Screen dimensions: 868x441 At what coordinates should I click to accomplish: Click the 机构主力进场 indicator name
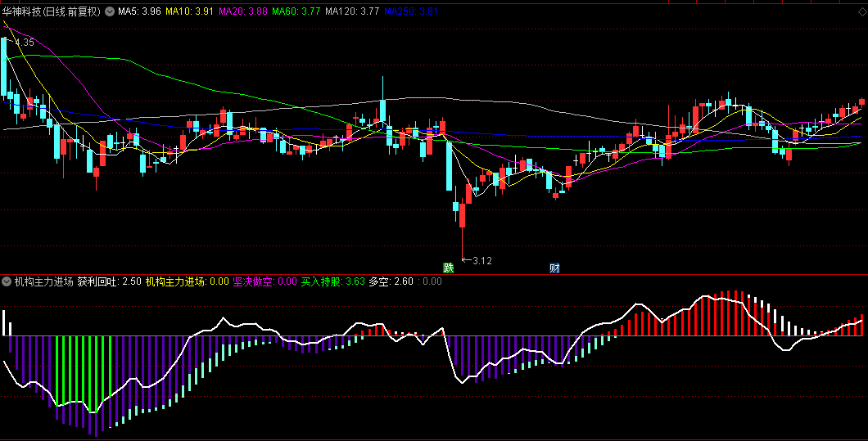(43, 281)
